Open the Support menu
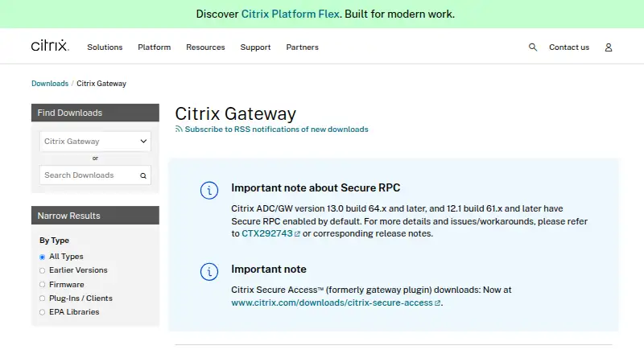Image resolution: width=644 pixels, height=354 pixels. [x=255, y=47]
